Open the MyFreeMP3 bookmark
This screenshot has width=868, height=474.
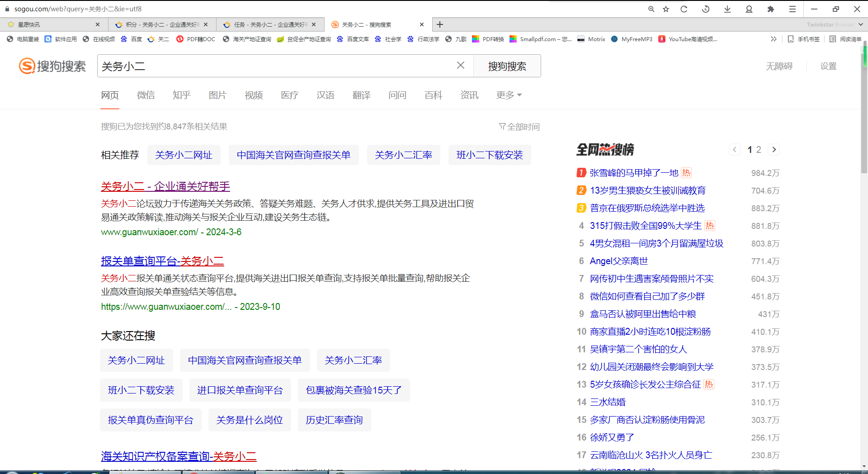click(x=632, y=39)
